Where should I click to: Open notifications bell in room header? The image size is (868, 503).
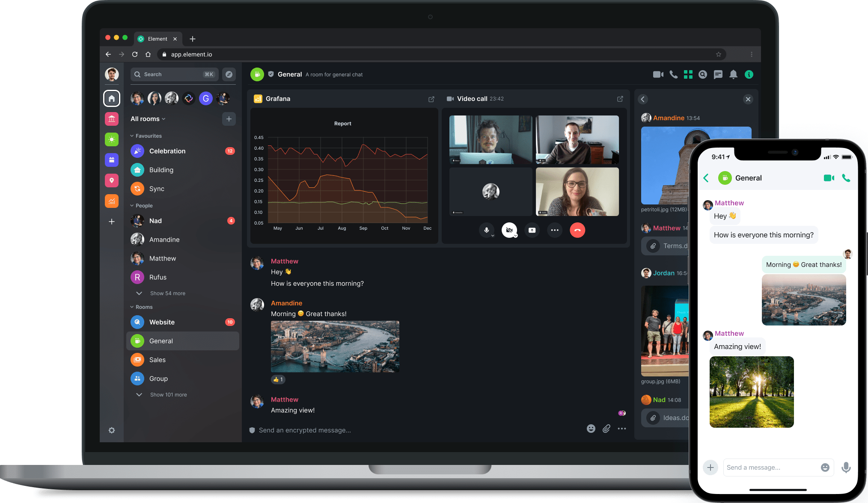click(x=733, y=74)
